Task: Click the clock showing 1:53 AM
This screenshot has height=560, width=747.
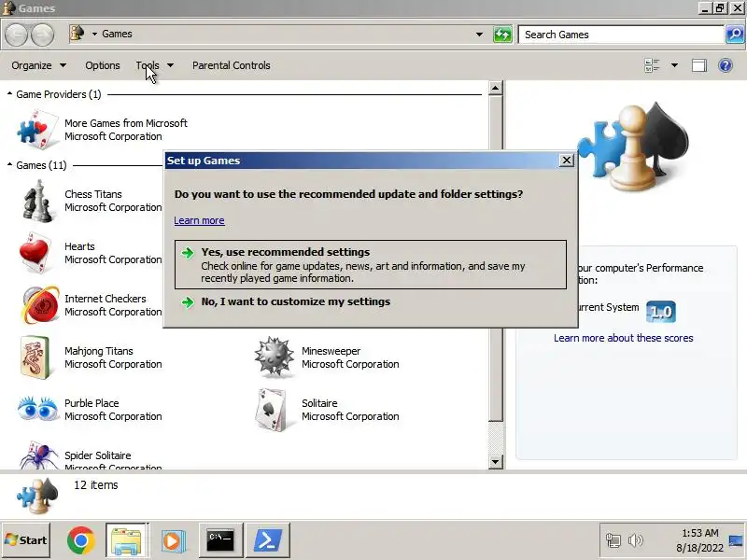Action: 699,533
